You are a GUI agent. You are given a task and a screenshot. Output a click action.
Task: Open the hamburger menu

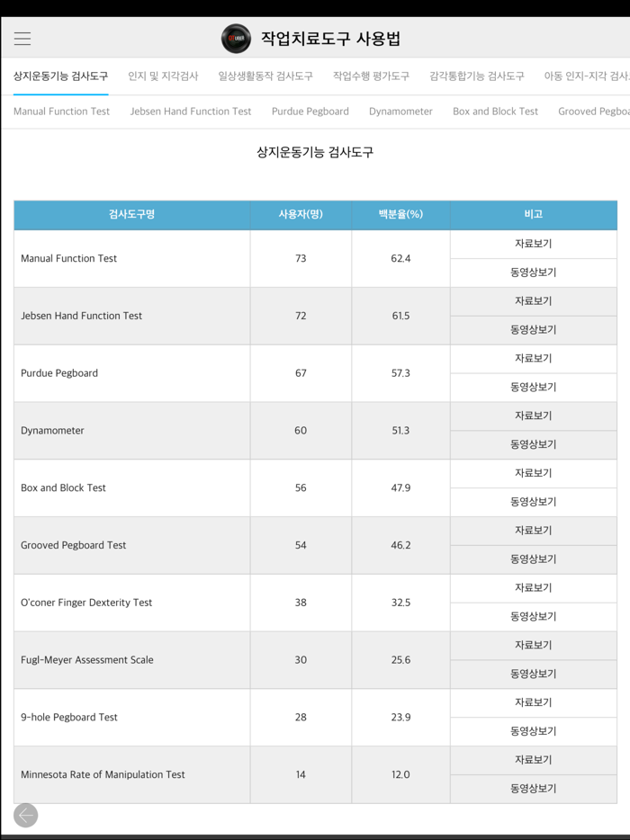pos(22,39)
